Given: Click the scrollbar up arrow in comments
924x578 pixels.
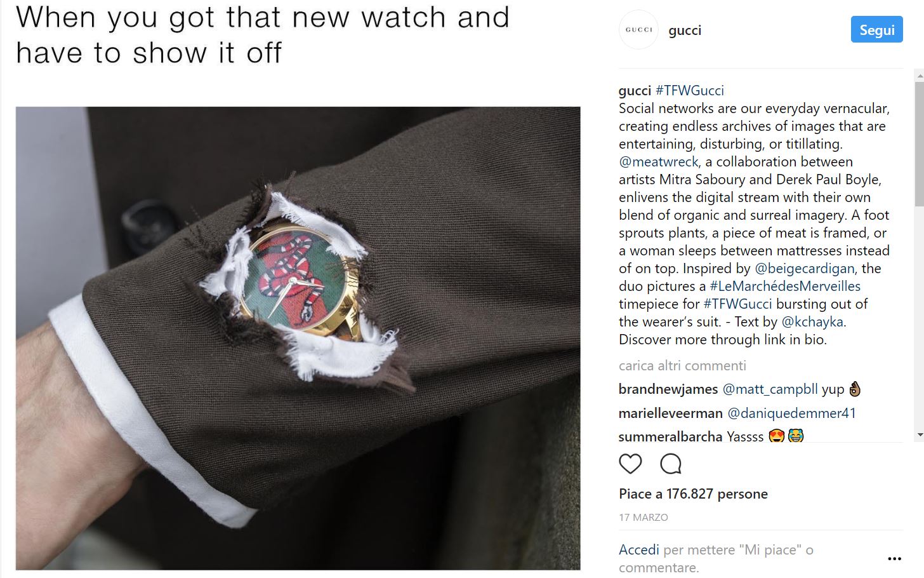Looking at the screenshot, I should coord(920,75).
